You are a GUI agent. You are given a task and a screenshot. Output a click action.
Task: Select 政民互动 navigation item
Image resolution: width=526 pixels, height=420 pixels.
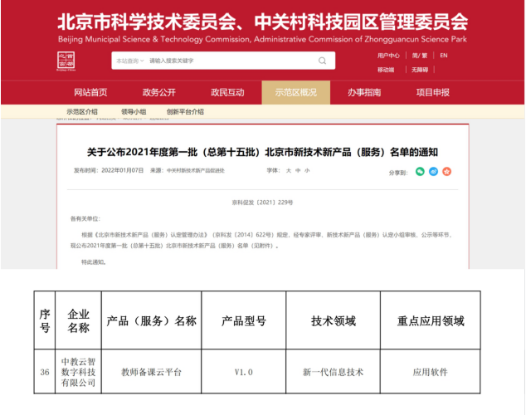tap(227, 92)
